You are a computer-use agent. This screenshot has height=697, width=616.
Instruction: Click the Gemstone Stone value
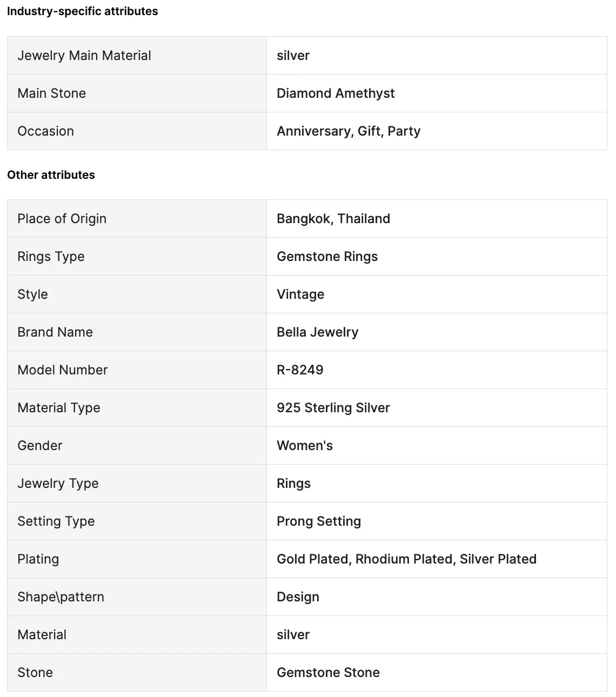[328, 673]
